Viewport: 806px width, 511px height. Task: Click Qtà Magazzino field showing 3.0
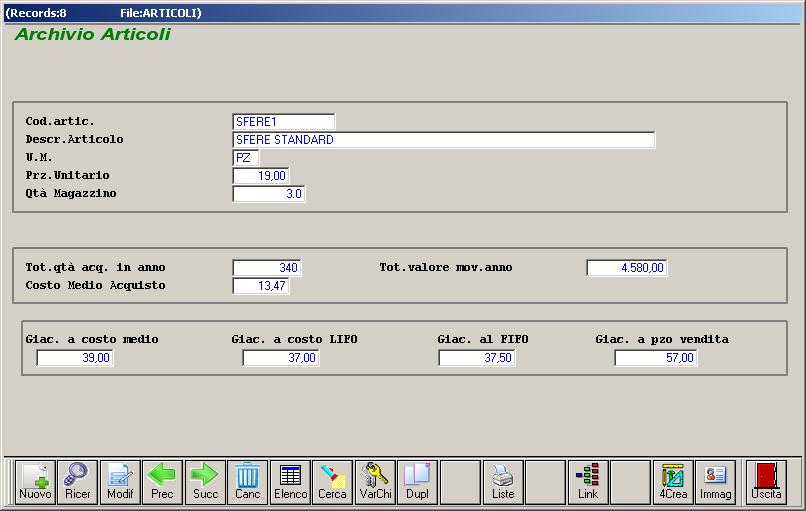pyautogui.click(x=269, y=194)
